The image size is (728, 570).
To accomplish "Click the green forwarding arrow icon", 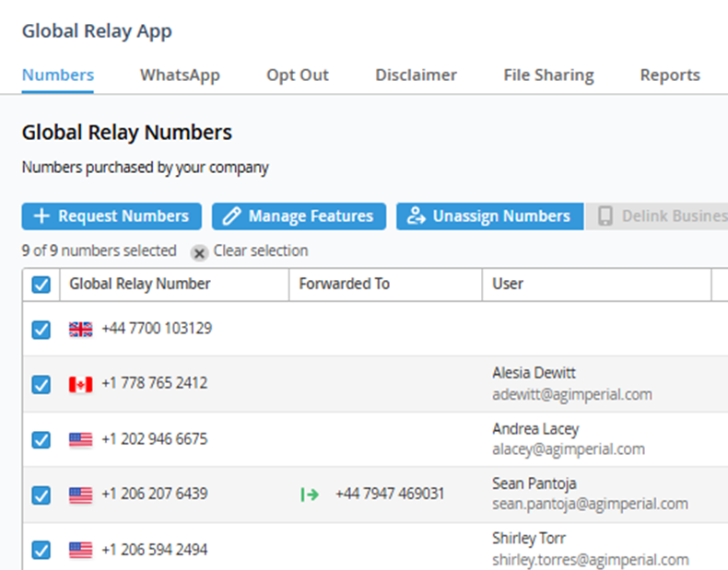I will (x=310, y=494).
